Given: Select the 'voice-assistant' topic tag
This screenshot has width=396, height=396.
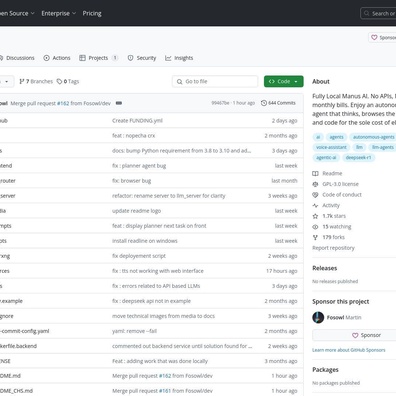Looking at the screenshot, I should click(331, 147).
